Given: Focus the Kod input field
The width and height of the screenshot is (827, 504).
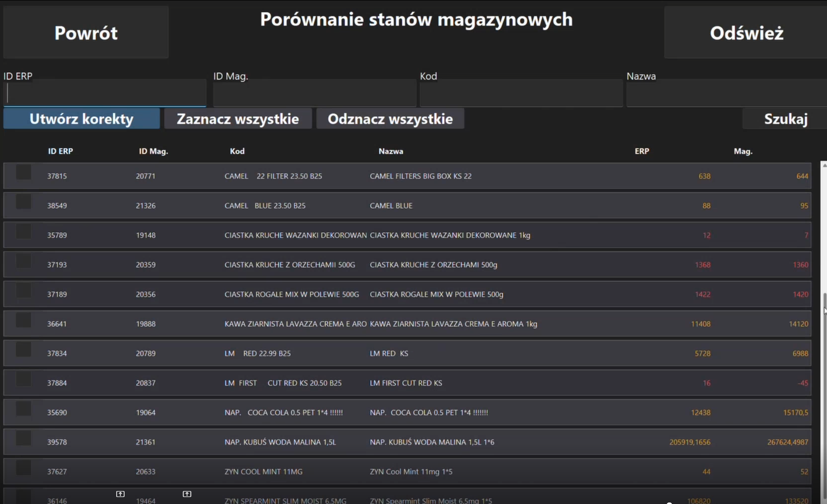Looking at the screenshot, I should 521,93.
